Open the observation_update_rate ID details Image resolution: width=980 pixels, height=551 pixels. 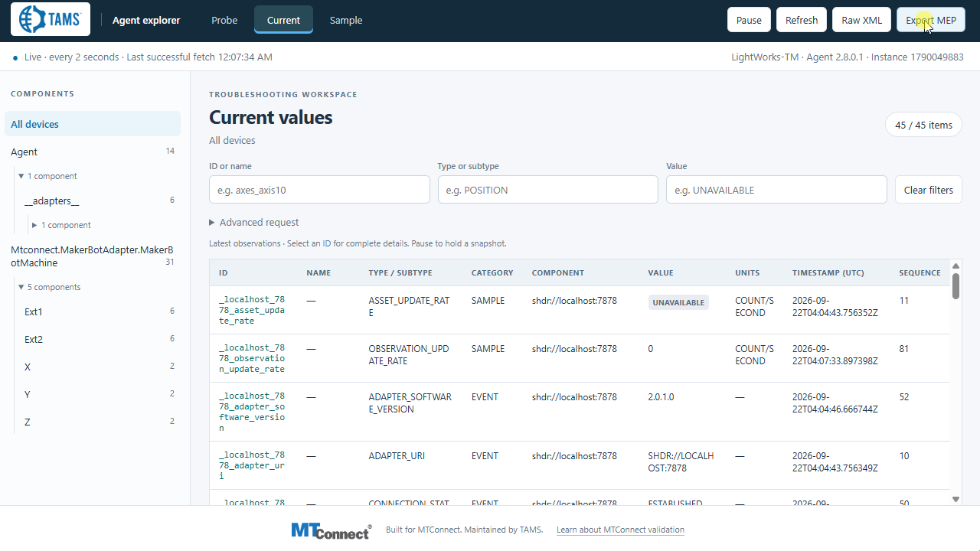(252, 358)
